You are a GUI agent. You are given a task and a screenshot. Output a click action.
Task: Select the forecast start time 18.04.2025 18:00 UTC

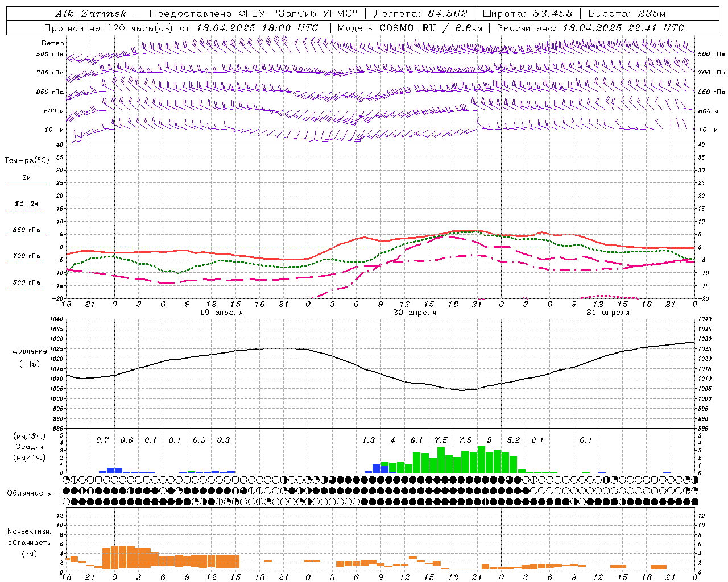[x=257, y=28]
